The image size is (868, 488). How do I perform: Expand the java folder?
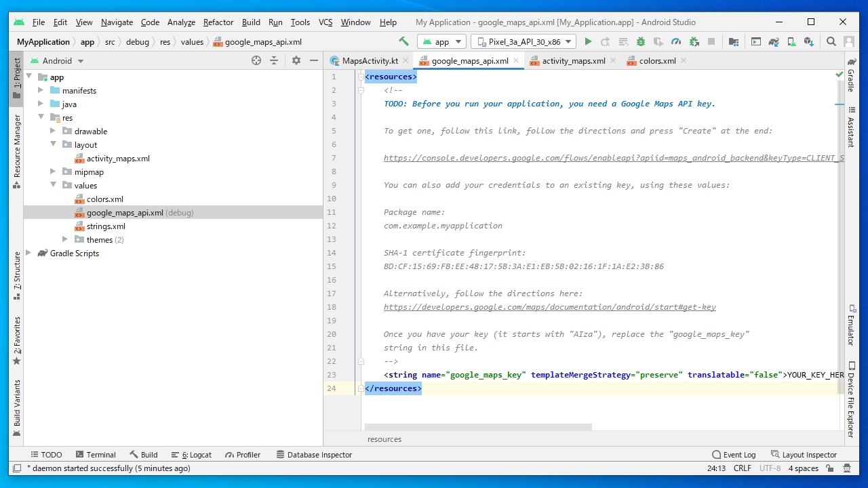[x=41, y=104]
